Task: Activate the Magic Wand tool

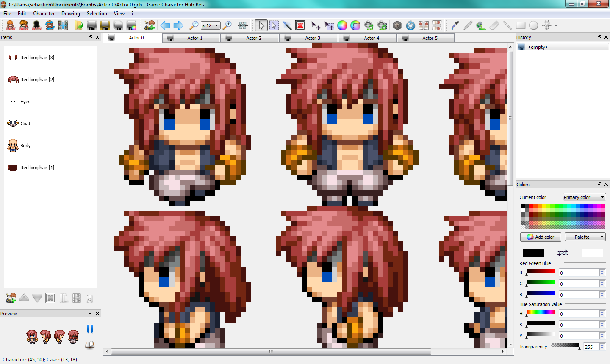Action: (288, 25)
